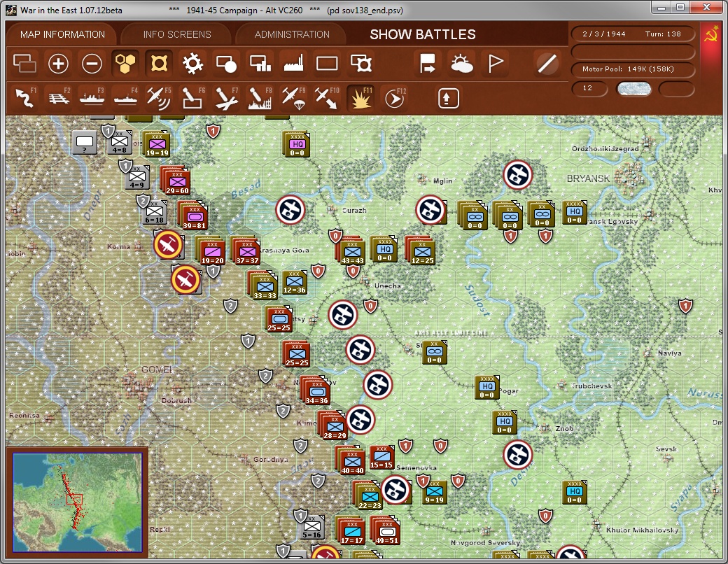Click the Motor Pool 149K indicator

tap(632, 69)
